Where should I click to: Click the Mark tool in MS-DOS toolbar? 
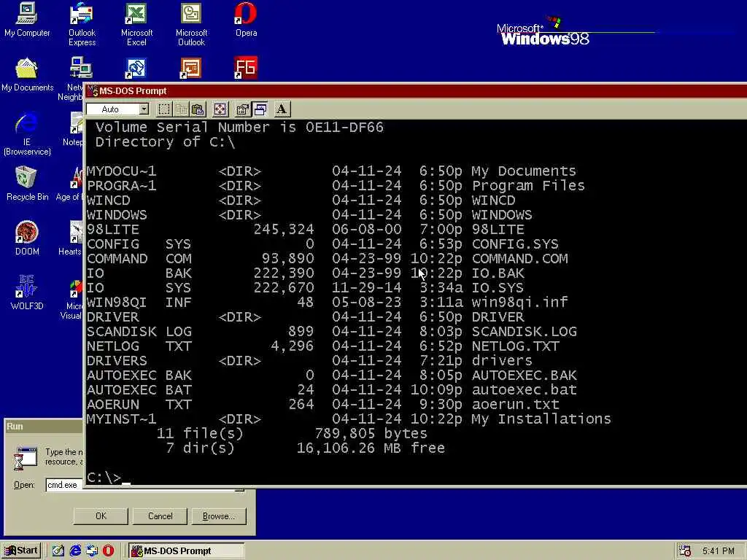click(164, 109)
